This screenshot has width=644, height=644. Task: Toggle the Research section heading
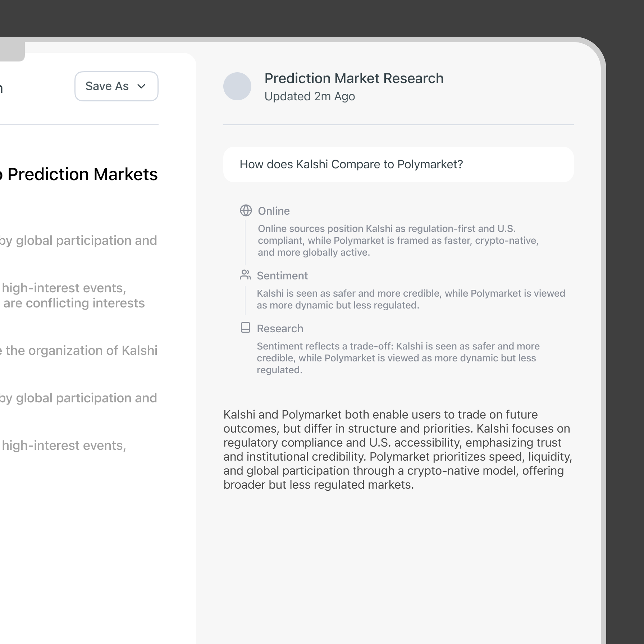click(x=280, y=329)
